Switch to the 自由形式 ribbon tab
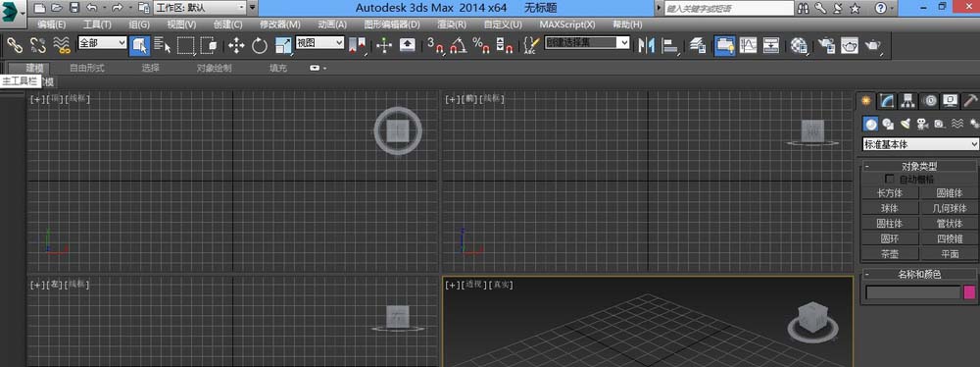980x367 pixels. 87,68
